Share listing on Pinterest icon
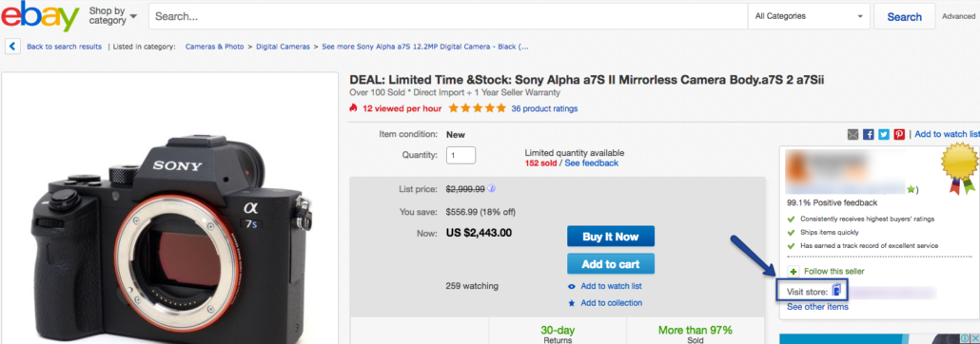Screen dimensions: 980x344 point(899,134)
